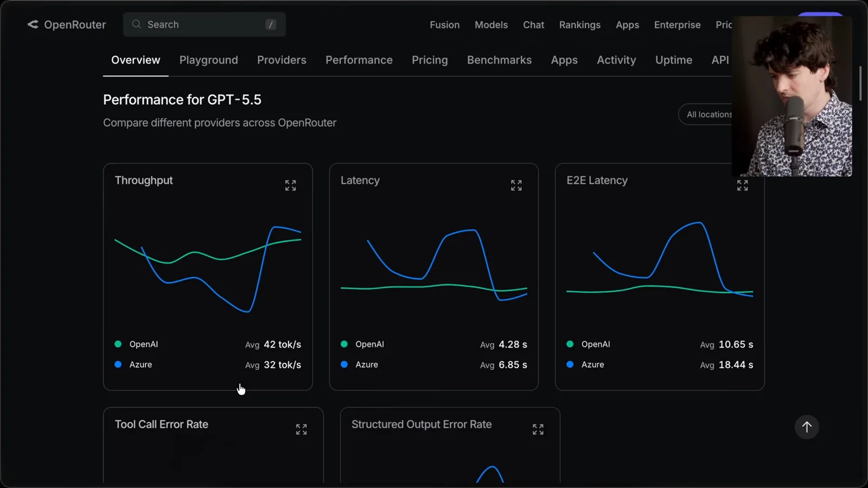The image size is (868, 488).
Task: Toggle OpenAI series in E2E Latency legend
Action: point(589,344)
